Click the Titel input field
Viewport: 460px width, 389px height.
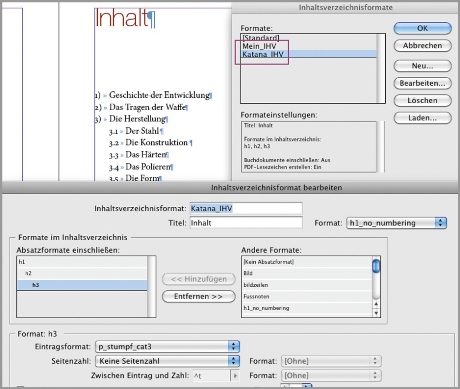pyautogui.click(x=246, y=223)
